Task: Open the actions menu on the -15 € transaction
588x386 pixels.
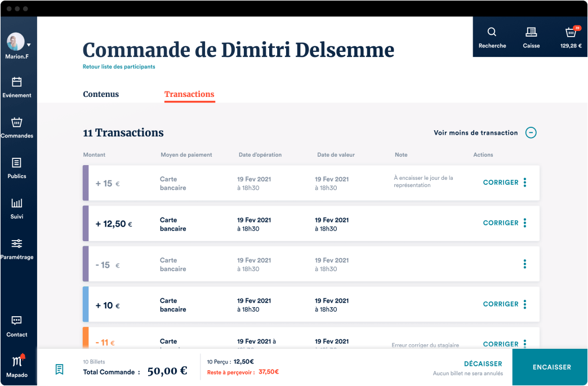Action: pos(524,263)
